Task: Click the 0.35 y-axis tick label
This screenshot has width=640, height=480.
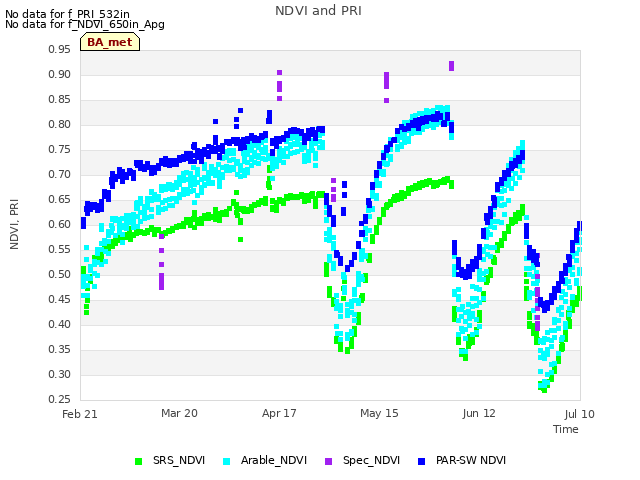Action: coord(60,349)
